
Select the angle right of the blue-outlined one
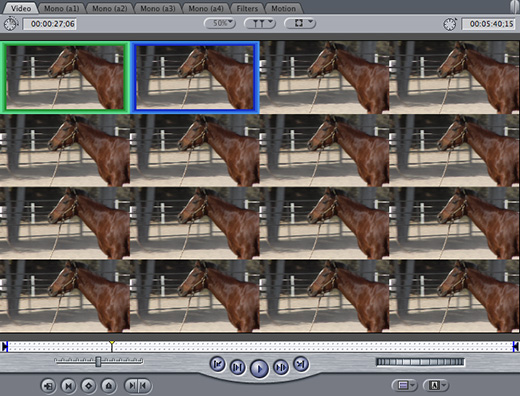pos(324,77)
